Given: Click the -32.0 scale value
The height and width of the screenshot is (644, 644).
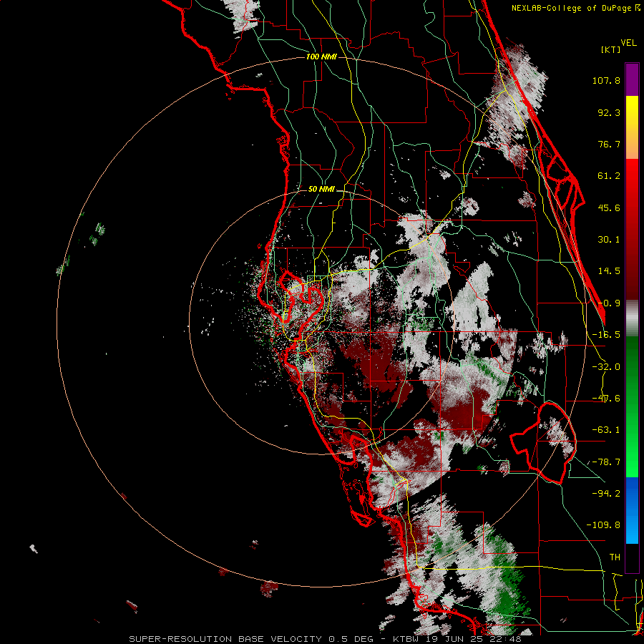Looking at the screenshot, I should pyautogui.click(x=606, y=367).
